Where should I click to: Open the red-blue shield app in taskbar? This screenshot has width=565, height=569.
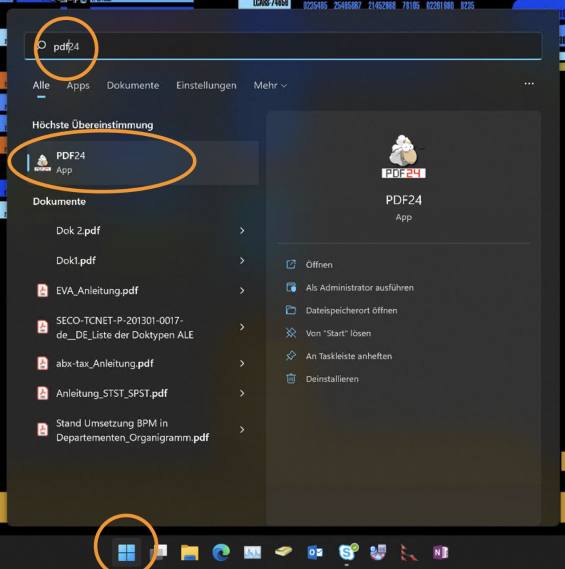click(378, 552)
